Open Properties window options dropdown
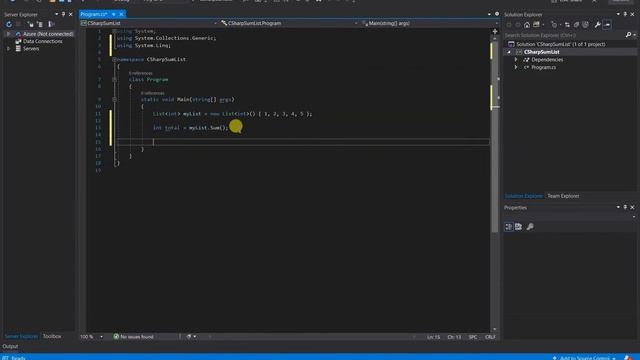The height and width of the screenshot is (360, 640). coord(618,208)
